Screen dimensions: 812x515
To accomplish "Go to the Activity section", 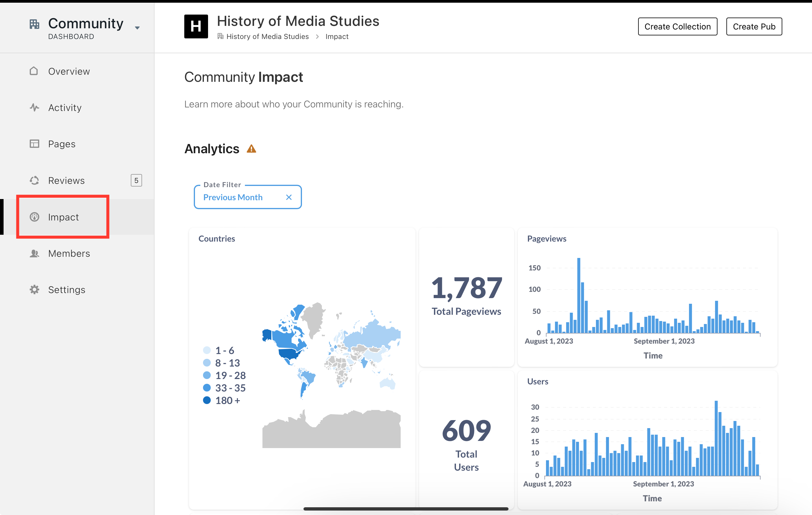I will [65, 108].
